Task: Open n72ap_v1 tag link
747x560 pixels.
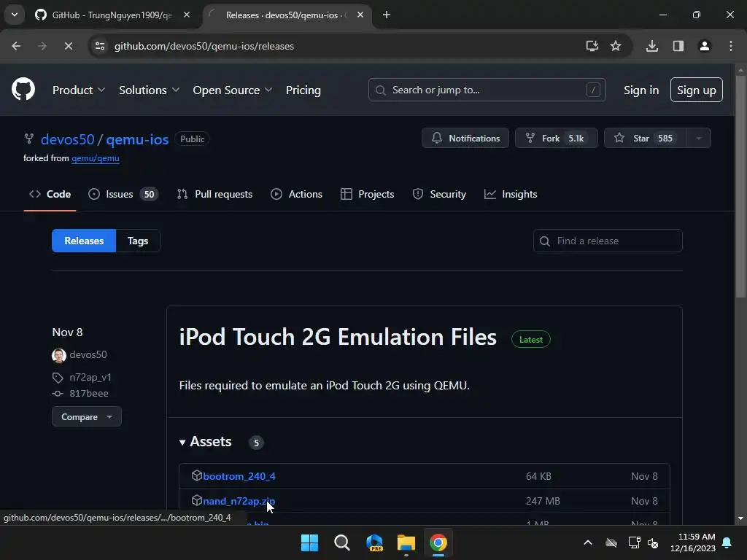Action: [90, 377]
